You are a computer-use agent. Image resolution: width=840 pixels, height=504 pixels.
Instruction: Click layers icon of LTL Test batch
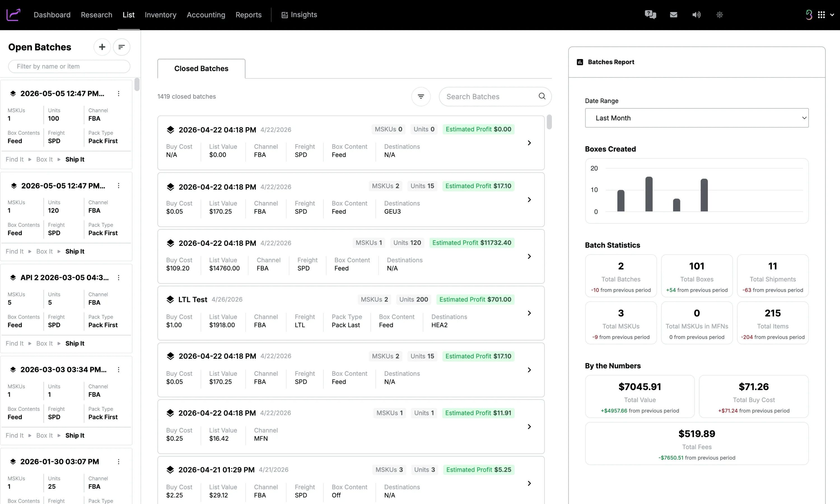(x=170, y=299)
